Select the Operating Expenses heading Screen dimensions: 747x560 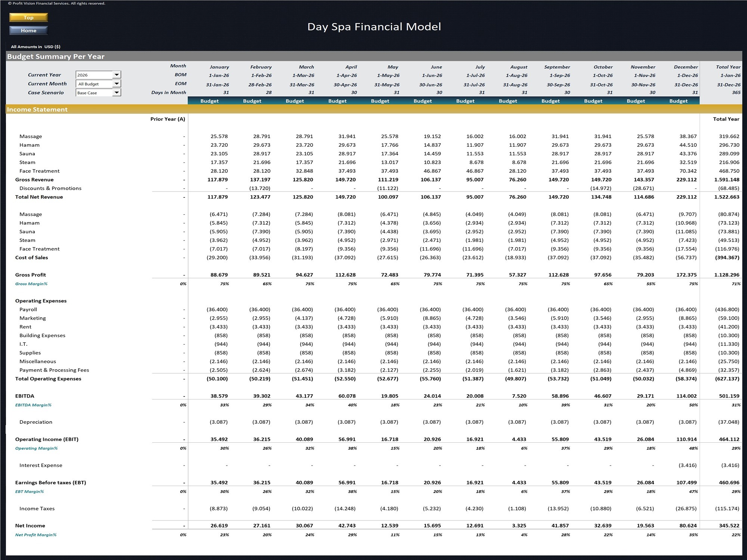41,301
